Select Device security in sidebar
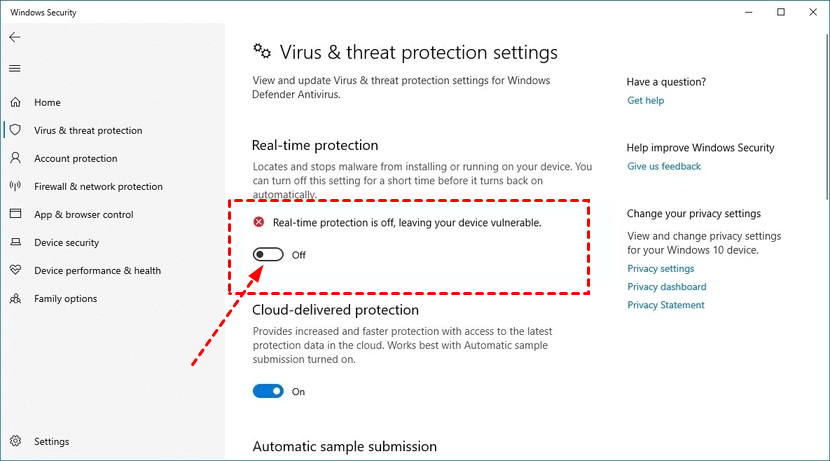830x461 pixels. 66,242
